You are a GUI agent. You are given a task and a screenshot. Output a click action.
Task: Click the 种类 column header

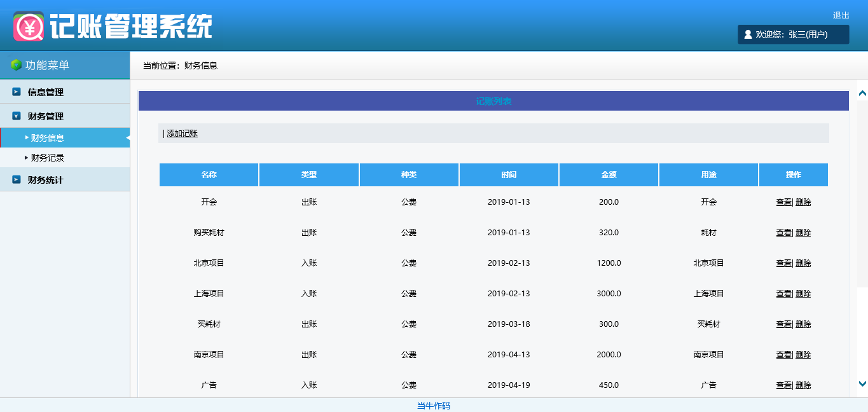[409, 175]
